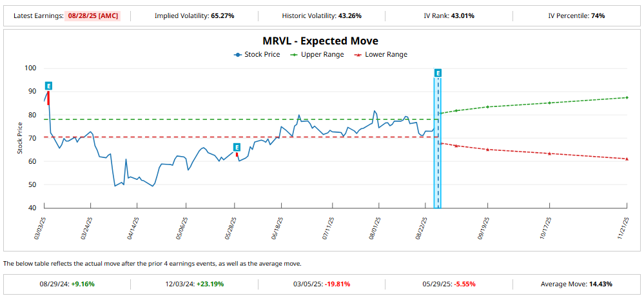644x296 pixels.
Task: Click the upcoming earnings 'E' marker at top of blue bar
Action: (x=438, y=73)
